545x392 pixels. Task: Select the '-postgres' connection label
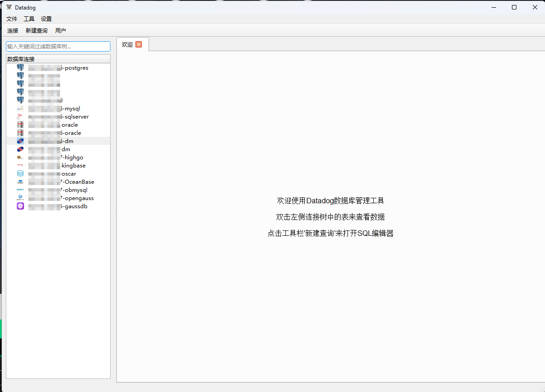coord(58,68)
